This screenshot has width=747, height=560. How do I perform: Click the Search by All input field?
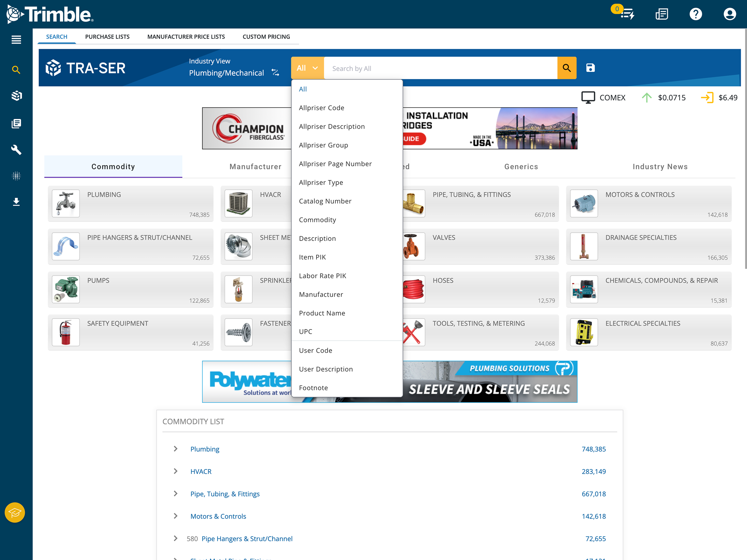click(440, 68)
